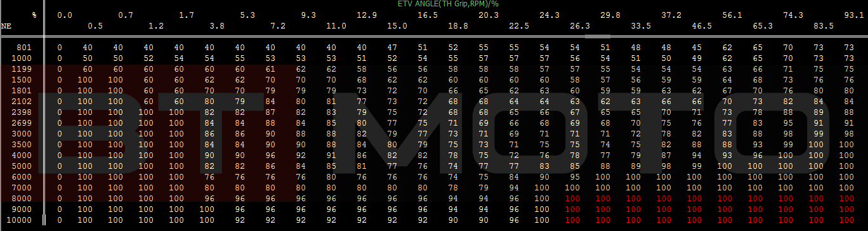The image size is (868, 231).
Task: Select value 95 in the 6000 RPM row
Action: click(x=575, y=176)
